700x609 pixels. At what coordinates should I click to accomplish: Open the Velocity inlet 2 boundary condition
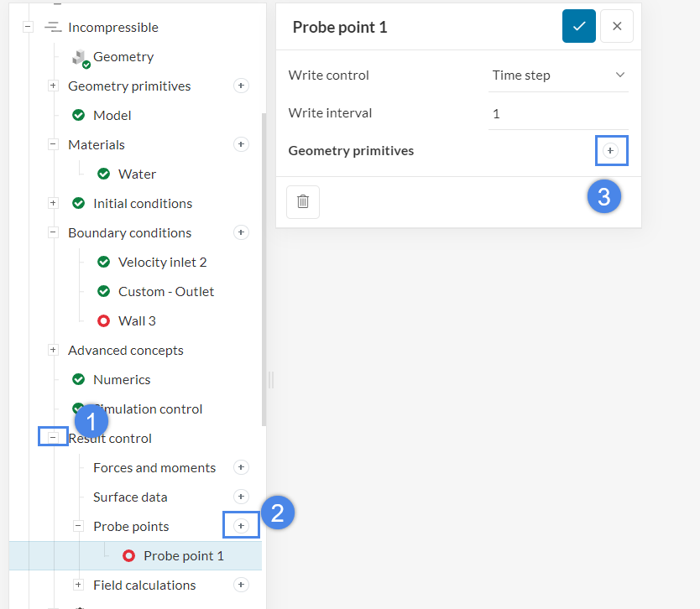tap(162, 262)
